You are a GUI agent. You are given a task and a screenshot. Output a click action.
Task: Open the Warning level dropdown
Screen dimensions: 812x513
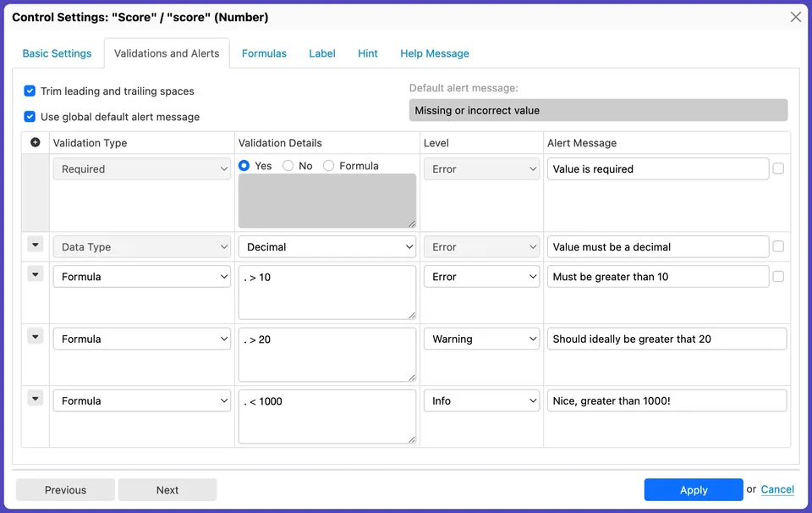click(x=481, y=339)
